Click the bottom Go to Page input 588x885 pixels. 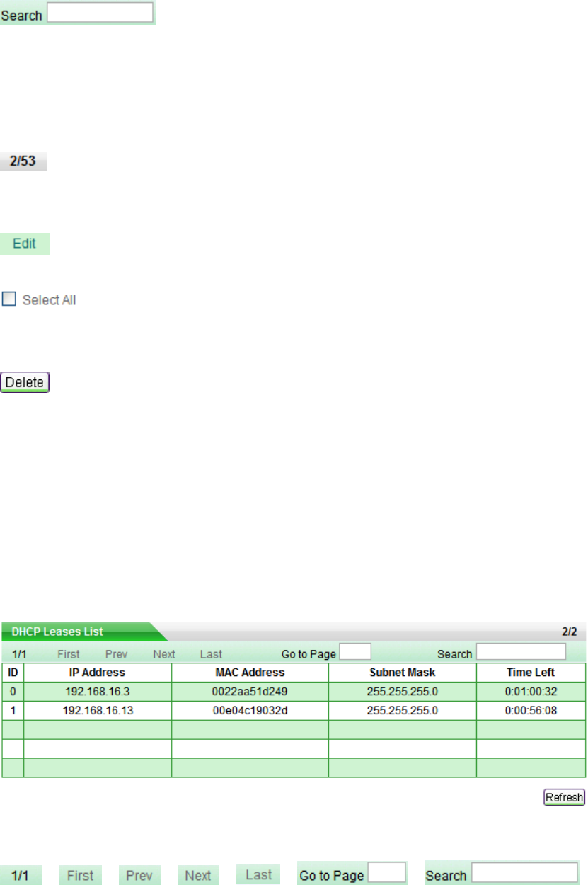click(388, 872)
